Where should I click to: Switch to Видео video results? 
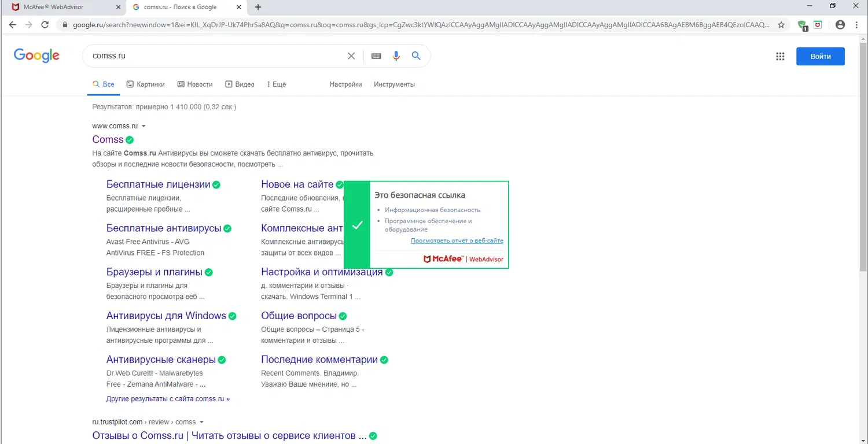point(240,84)
